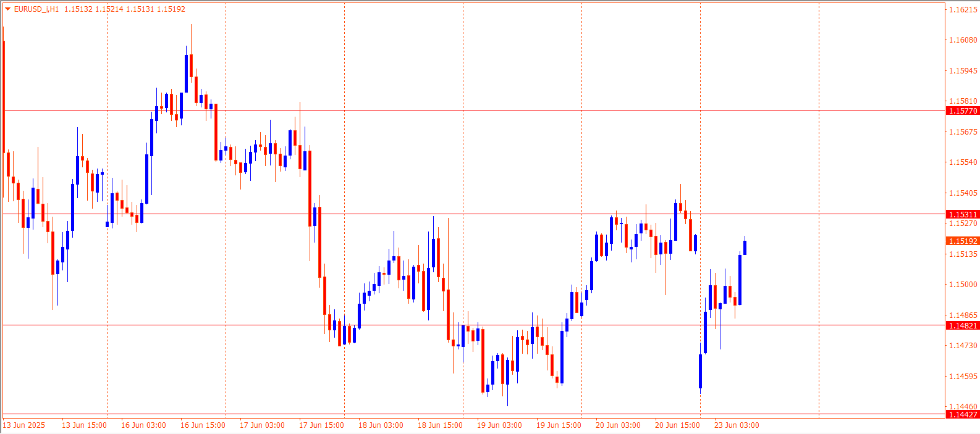Click the 1.15000 price axis tick

(x=963, y=285)
